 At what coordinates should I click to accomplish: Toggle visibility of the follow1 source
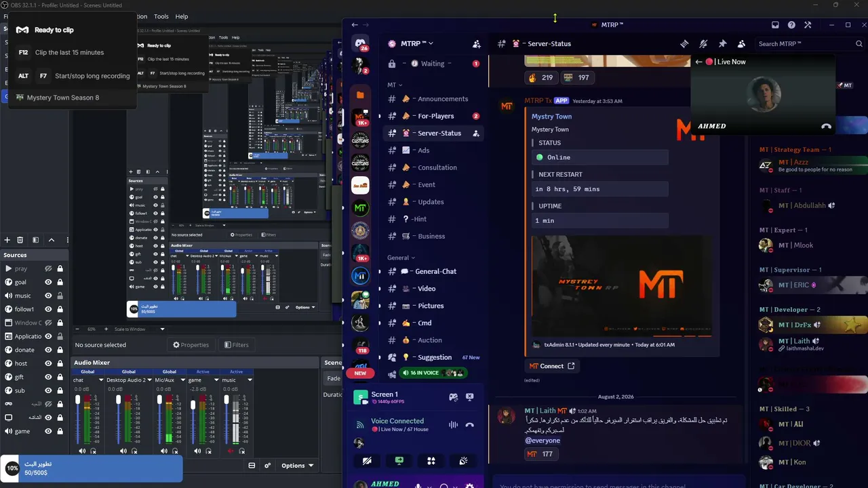(48, 309)
